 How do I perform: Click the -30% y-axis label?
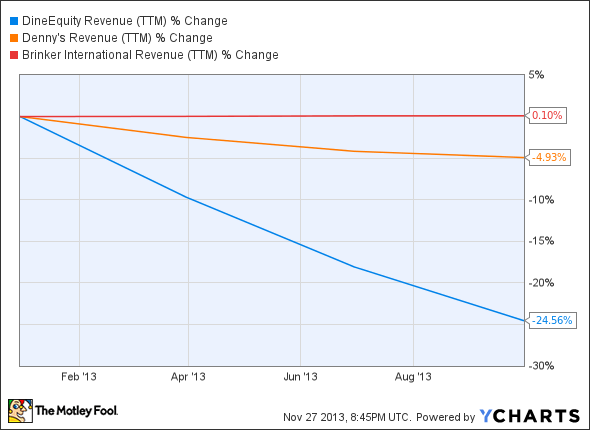(x=542, y=366)
